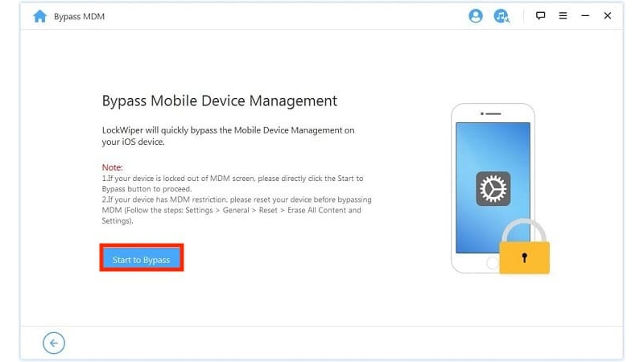Click note 2 about MDM restriction reset
644x362 pixels.
[237, 210]
